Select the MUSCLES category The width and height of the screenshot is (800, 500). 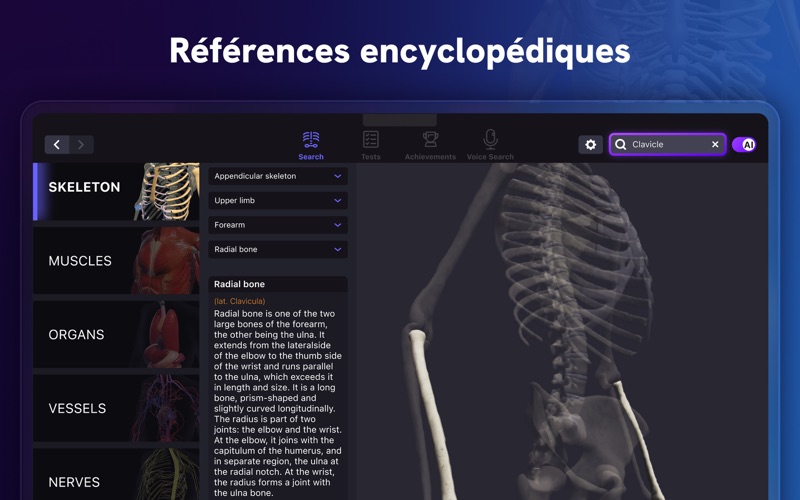coord(116,261)
